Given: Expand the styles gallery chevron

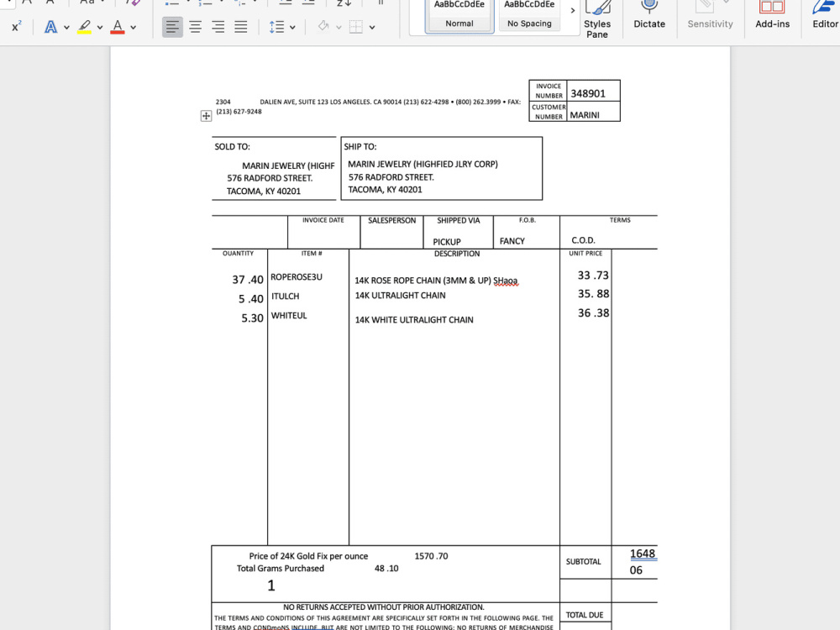Looking at the screenshot, I should tap(573, 11).
